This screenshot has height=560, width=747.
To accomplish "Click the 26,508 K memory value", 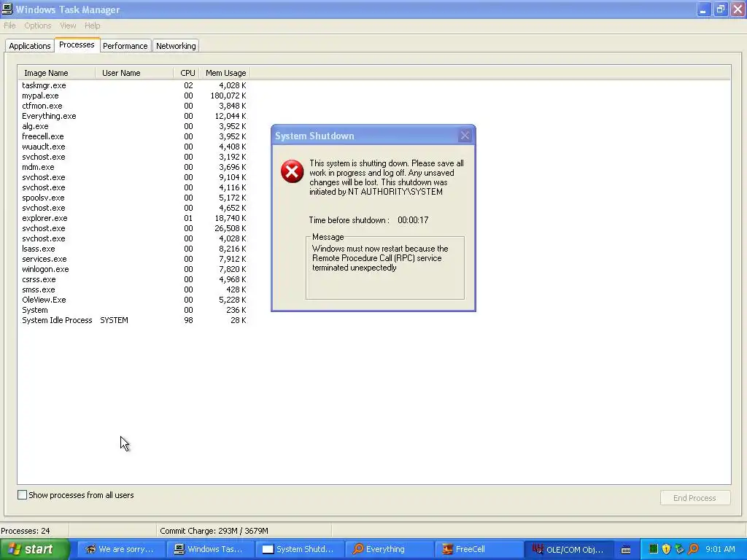I will point(230,228).
